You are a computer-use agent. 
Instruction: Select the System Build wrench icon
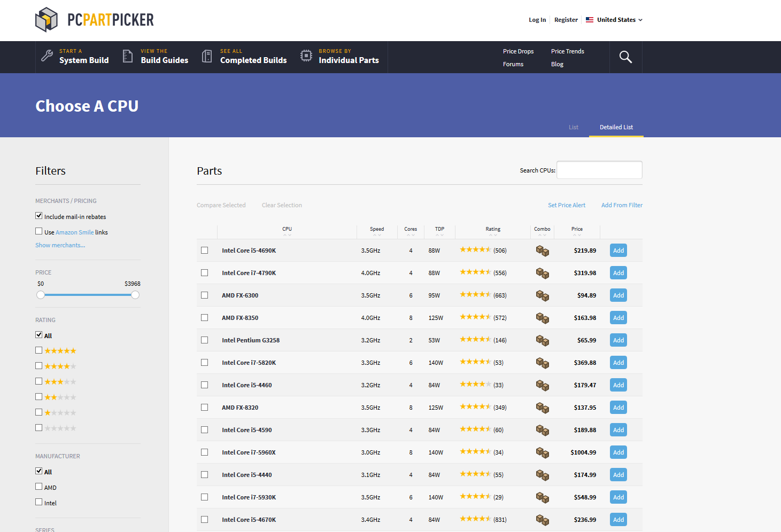47,56
